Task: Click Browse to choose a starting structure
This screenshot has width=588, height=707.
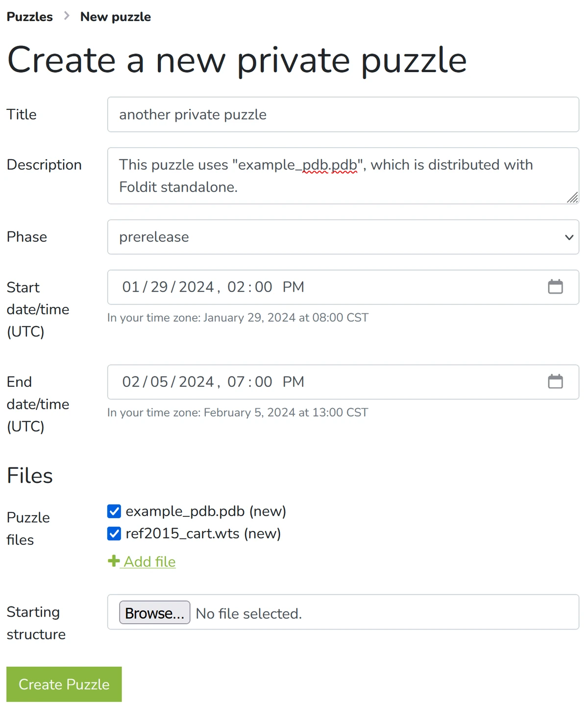Action: tap(154, 612)
